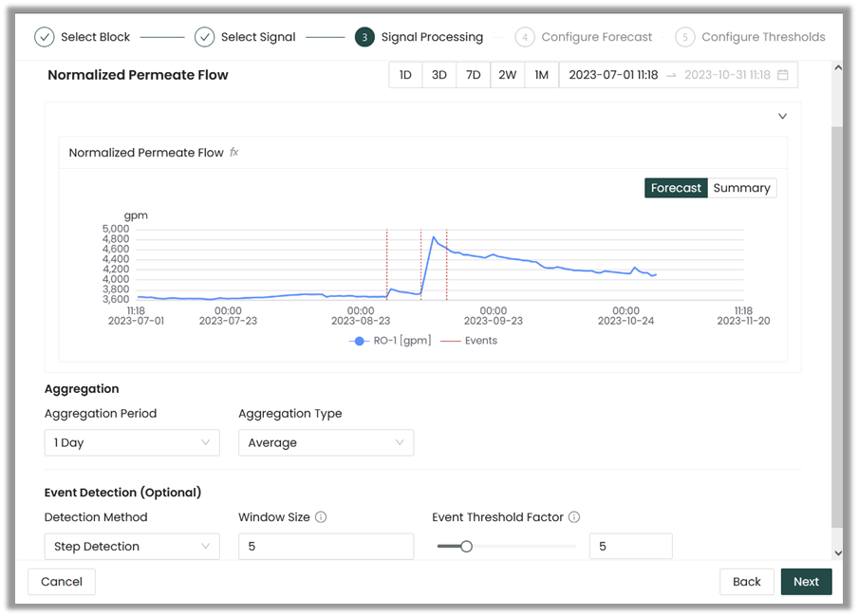This screenshot has width=858, height=616.
Task: Open the Aggregation Type dropdown
Action: click(x=326, y=442)
